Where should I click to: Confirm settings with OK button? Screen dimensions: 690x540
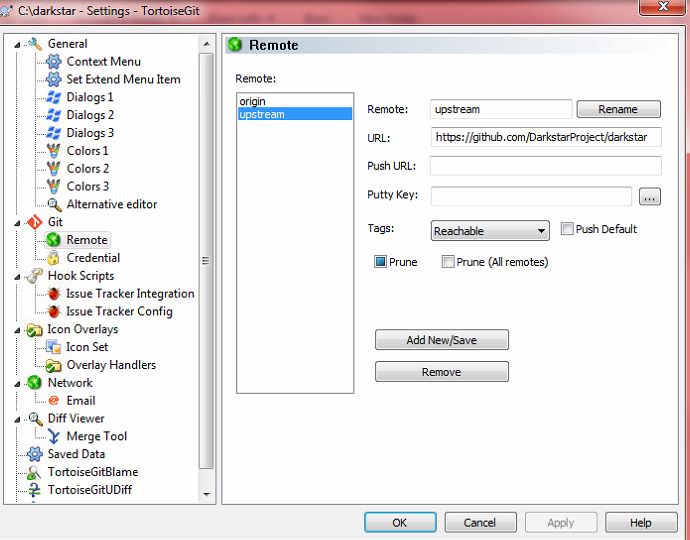(400, 522)
